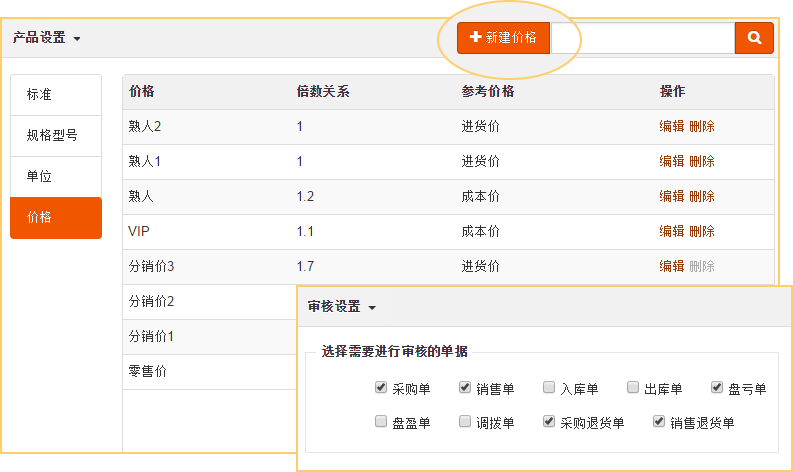793x472 pixels.
Task: Click 编辑 link for 熟人2 row
Action: coord(671,126)
